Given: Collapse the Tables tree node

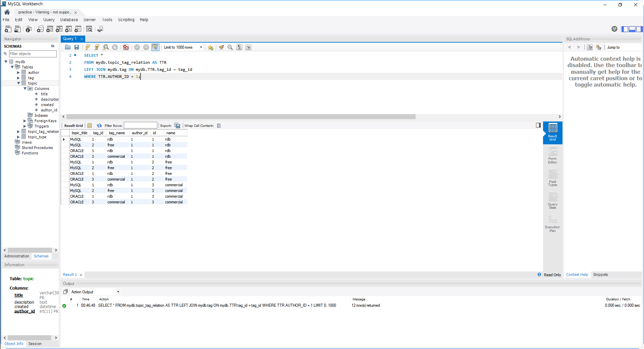Looking at the screenshot, I should tap(12, 67).
